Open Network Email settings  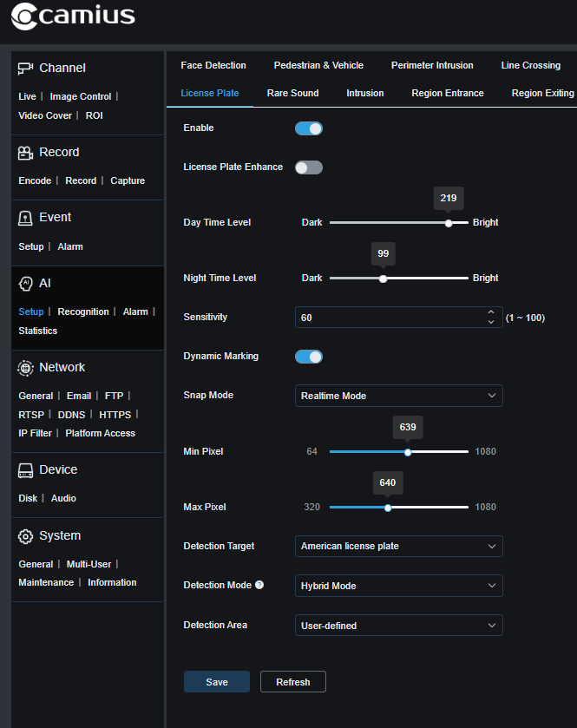79,396
